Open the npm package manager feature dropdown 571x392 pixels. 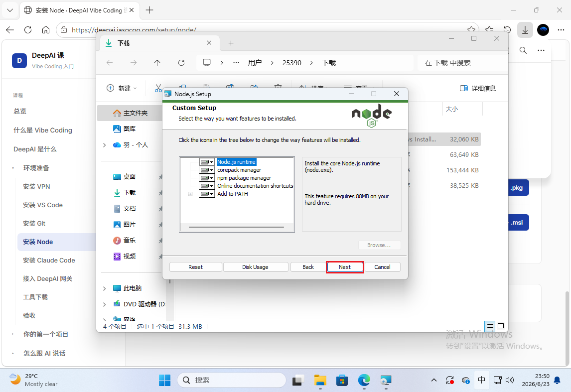(x=207, y=178)
